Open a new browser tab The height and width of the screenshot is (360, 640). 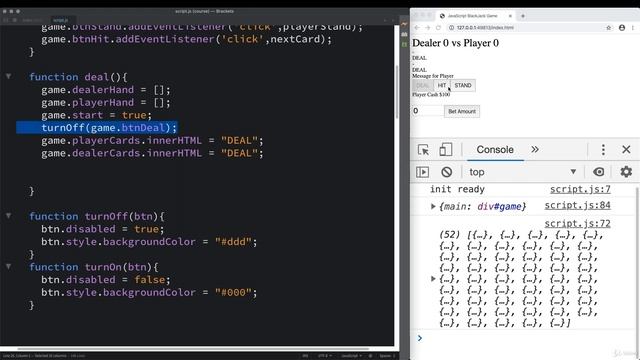pyautogui.click(x=523, y=16)
